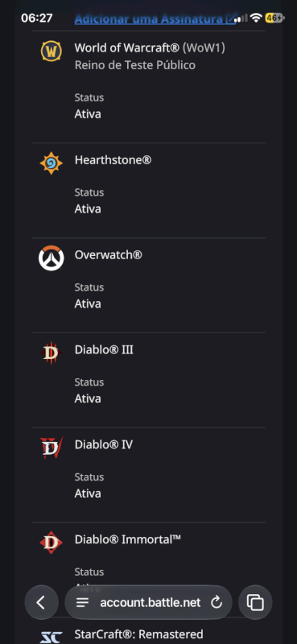Select the World of Warcraft (WoW1) title
The image size is (297, 644).
pos(150,48)
